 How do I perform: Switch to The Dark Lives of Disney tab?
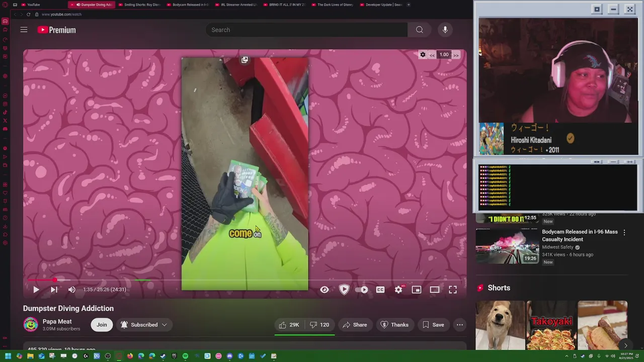pyautogui.click(x=333, y=5)
